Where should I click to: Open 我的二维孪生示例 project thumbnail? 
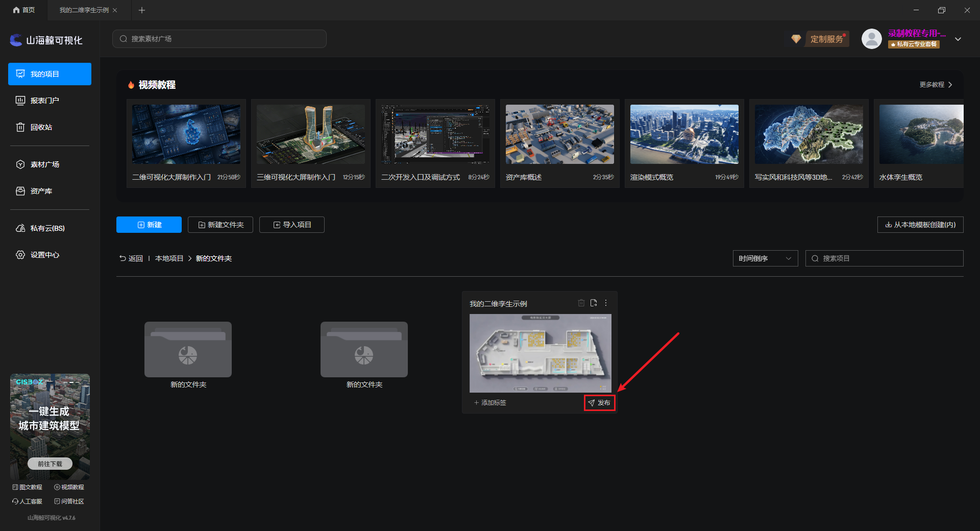click(x=540, y=353)
